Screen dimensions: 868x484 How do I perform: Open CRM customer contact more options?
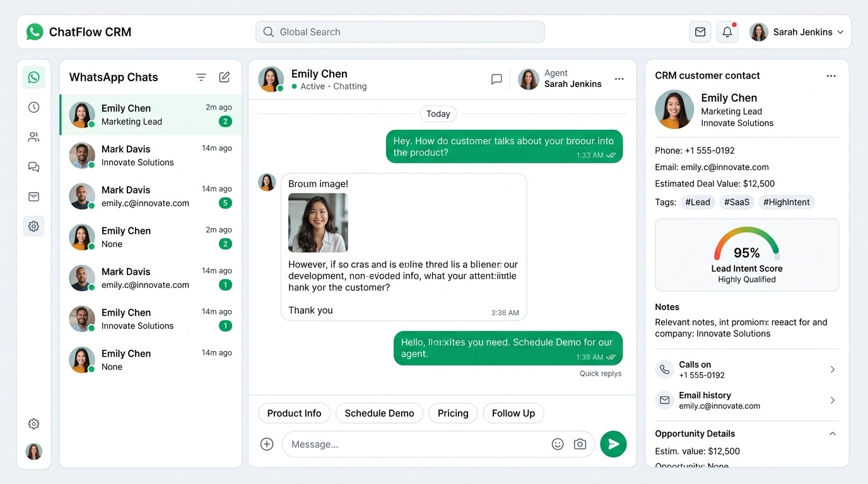(x=831, y=76)
